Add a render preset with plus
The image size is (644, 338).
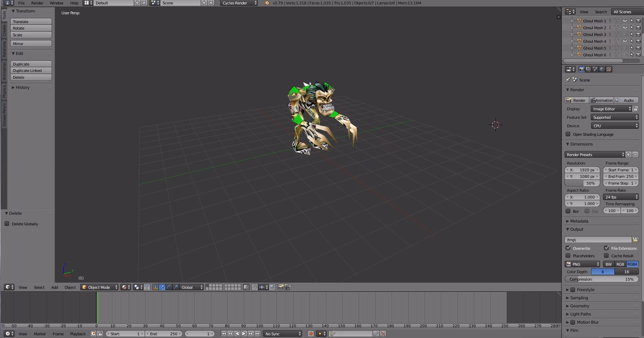point(628,154)
